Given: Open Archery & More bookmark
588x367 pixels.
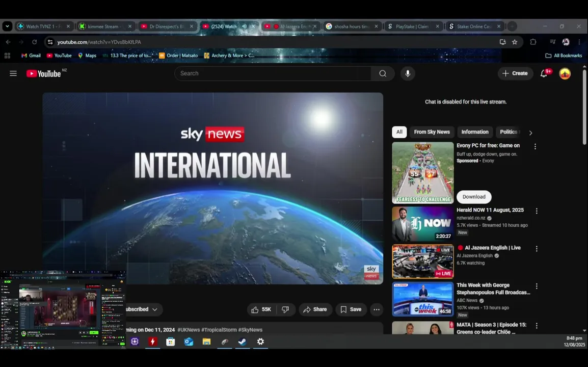Looking at the screenshot, I should coord(229,56).
